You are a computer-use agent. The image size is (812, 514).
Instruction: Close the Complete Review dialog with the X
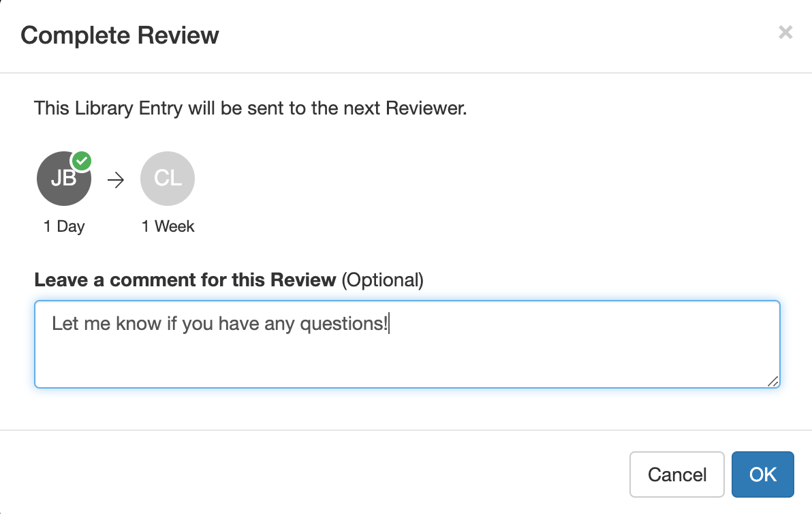point(785,32)
